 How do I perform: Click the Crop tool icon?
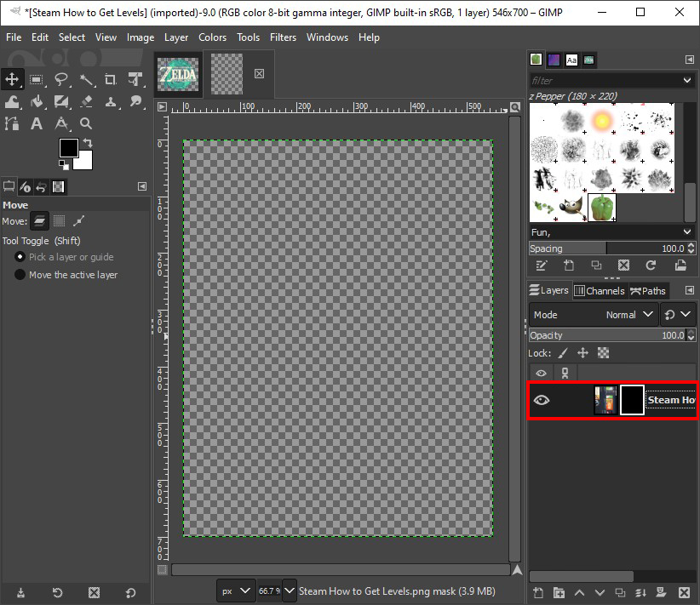point(111,80)
